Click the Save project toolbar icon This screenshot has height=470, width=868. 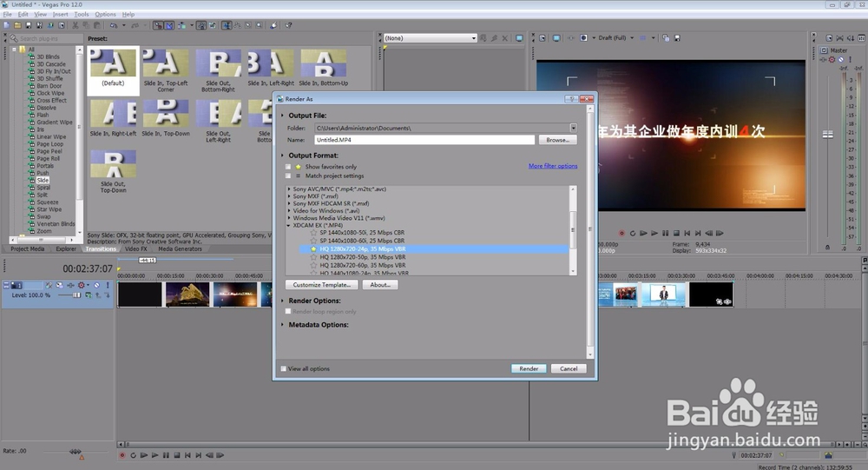pos(29,25)
